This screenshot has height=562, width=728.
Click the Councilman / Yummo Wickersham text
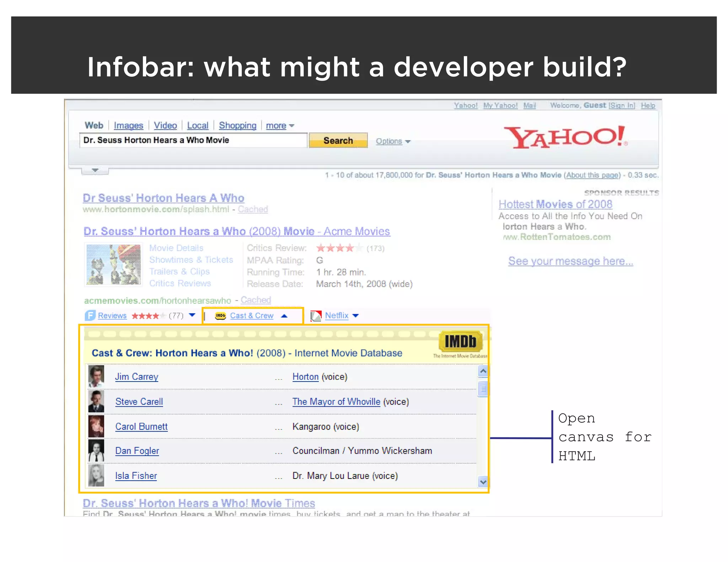[x=362, y=451]
